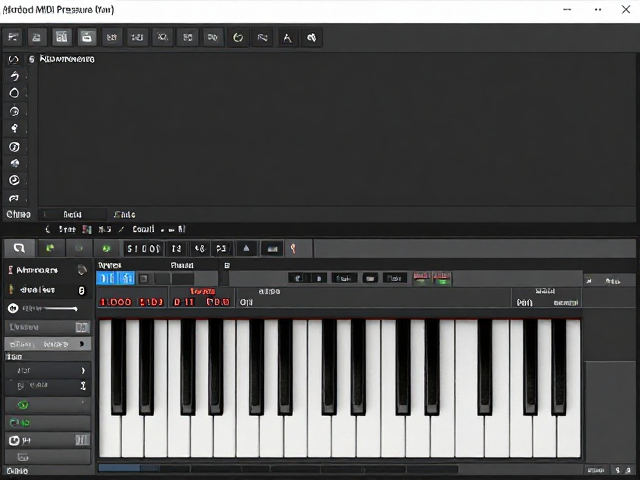Click the round knob in first instrument row

[x=82, y=270]
